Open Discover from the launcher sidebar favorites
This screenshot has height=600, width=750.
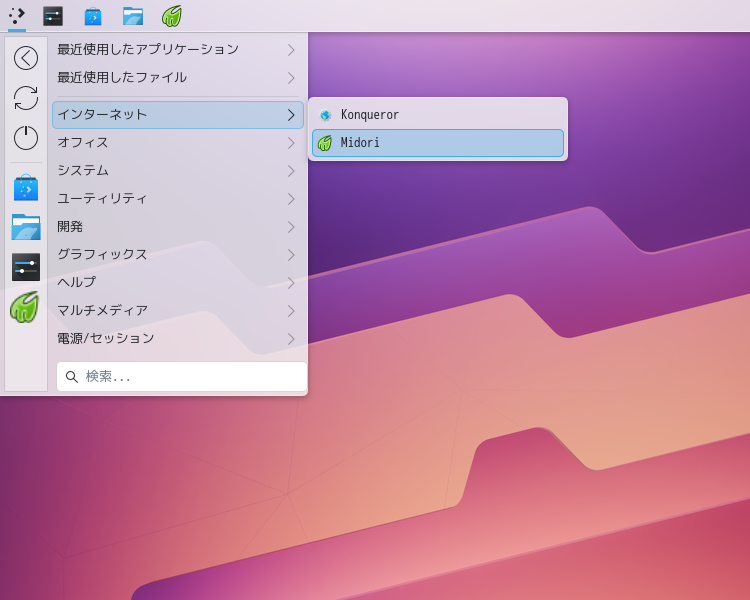tap(26, 187)
